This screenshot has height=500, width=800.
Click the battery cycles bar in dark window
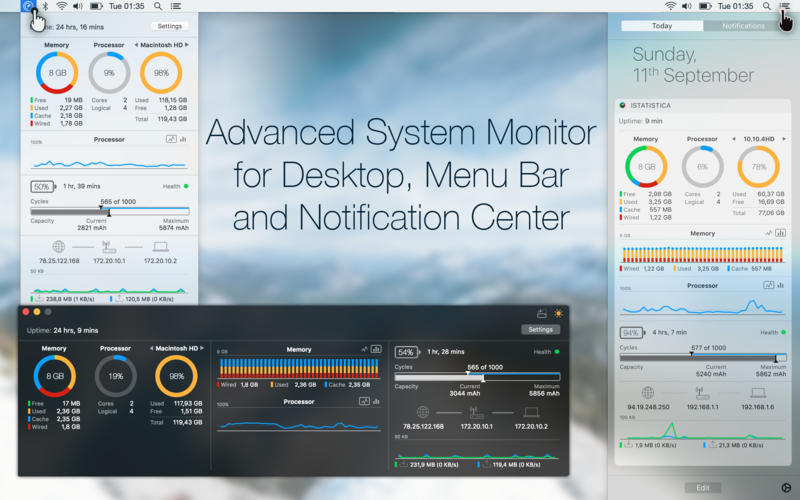[477, 377]
